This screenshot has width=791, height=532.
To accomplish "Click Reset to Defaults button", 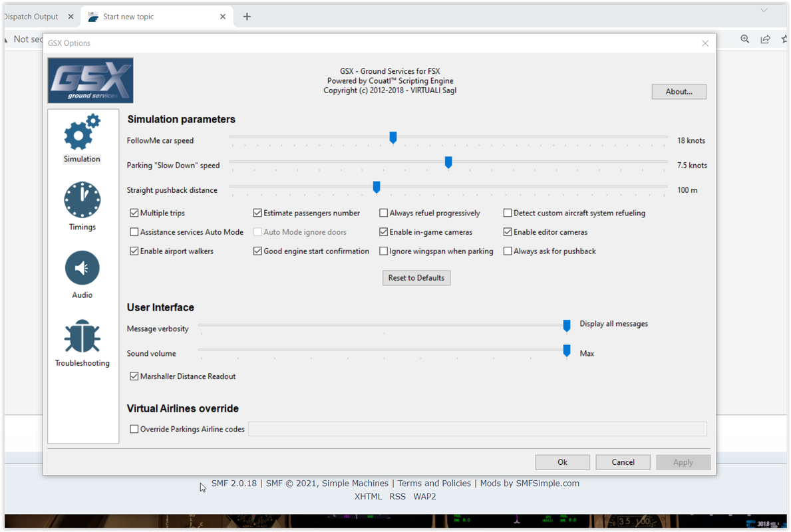I will point(416,278).
